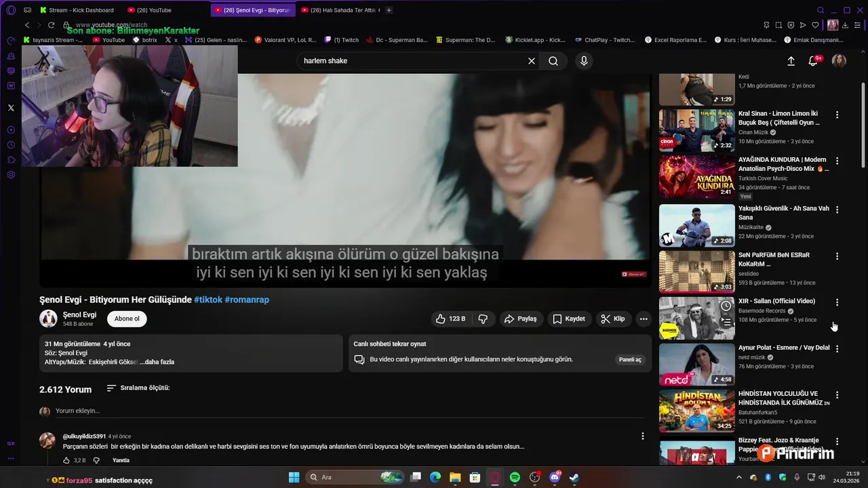Reload the page with refresh icon
Screen dimensions: 868x488
tap(51, 25)
